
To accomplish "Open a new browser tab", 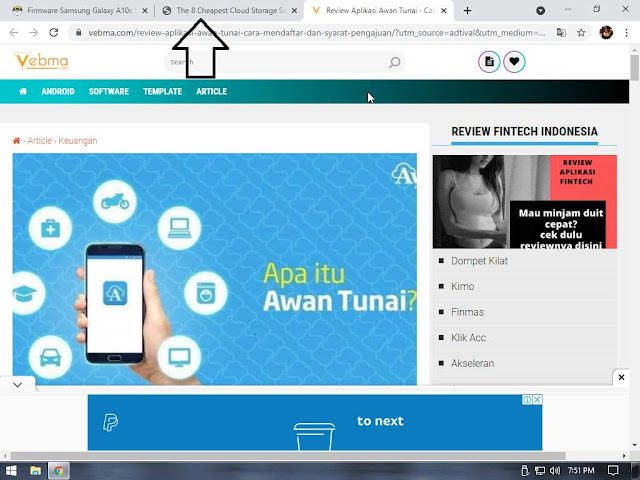I will click(467, 11).
